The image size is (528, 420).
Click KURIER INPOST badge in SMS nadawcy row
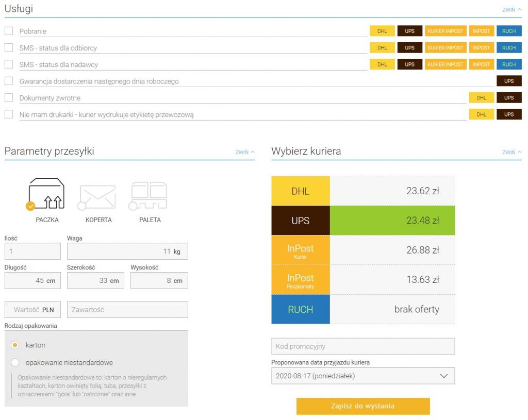[445, 64]
